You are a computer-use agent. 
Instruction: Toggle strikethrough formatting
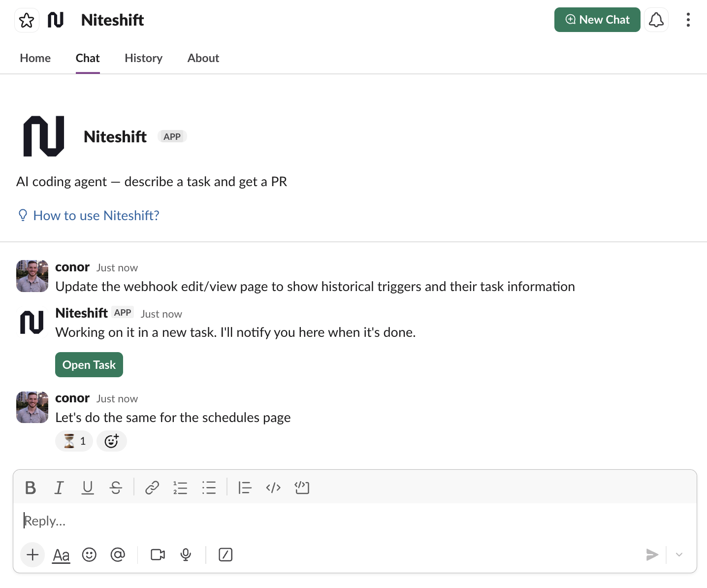116,488
